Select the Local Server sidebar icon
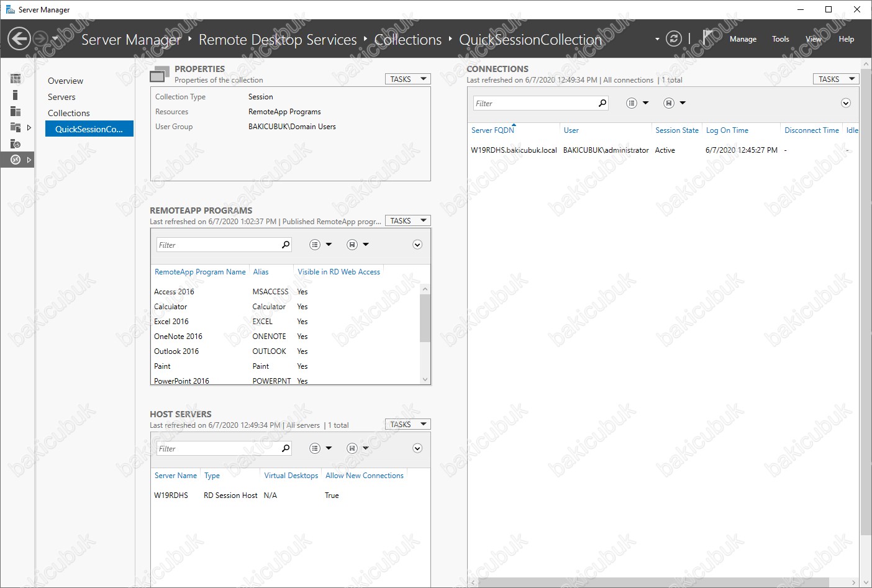The height and width of the screenshot is (588, 872). (16, 95)
